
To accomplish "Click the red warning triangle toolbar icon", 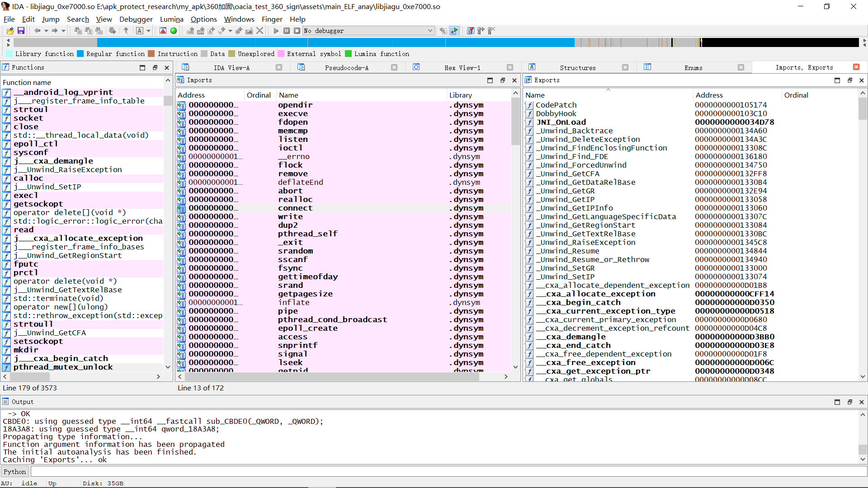I will [x=163, y=31].
